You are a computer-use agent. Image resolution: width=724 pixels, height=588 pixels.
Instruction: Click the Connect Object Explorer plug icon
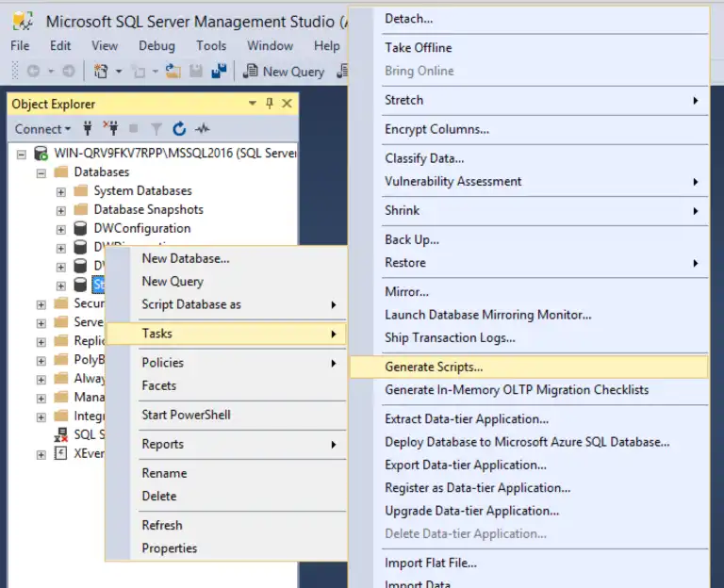tap(89, 129)
